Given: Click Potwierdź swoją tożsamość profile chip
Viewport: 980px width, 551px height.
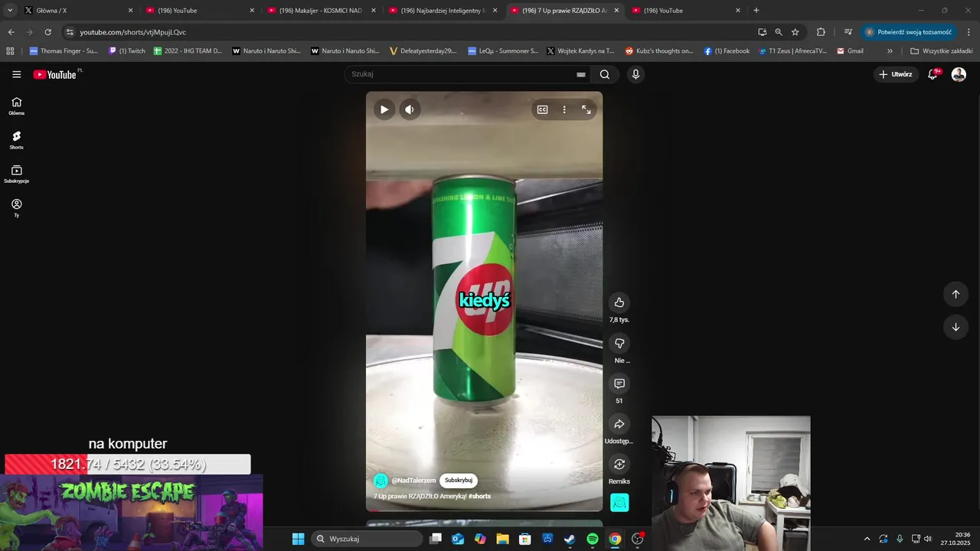Looking at the screenshot, I should point(910,32).
